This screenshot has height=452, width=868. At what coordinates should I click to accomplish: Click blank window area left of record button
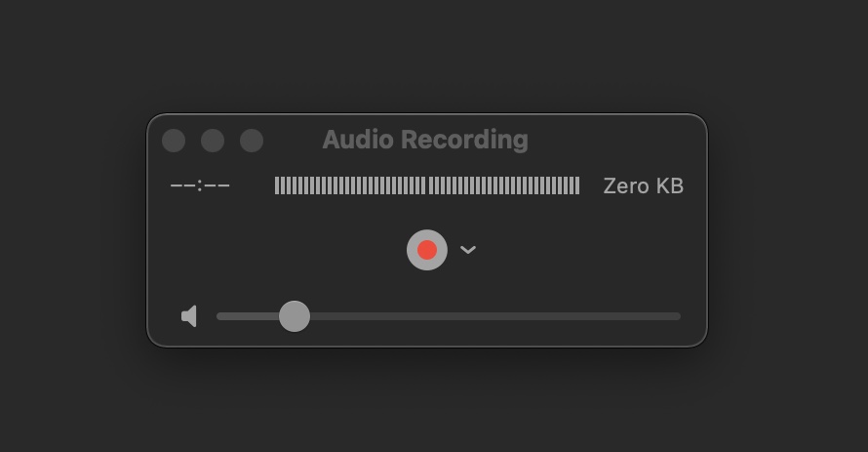click(288, 250)
